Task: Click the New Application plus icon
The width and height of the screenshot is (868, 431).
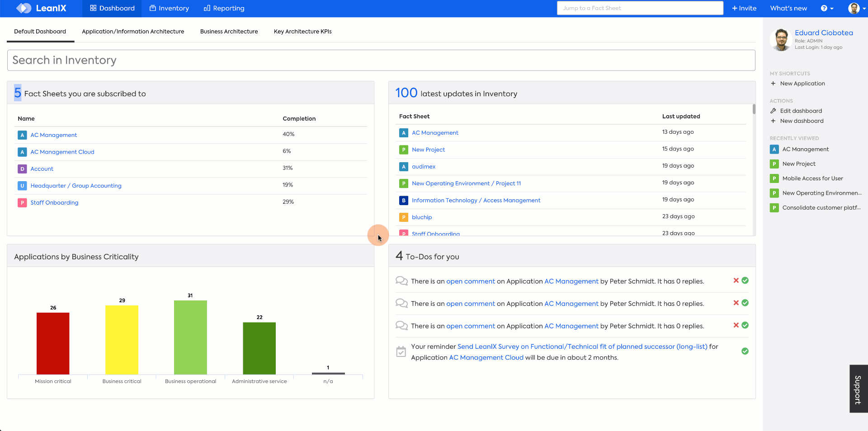Action: 773,84
